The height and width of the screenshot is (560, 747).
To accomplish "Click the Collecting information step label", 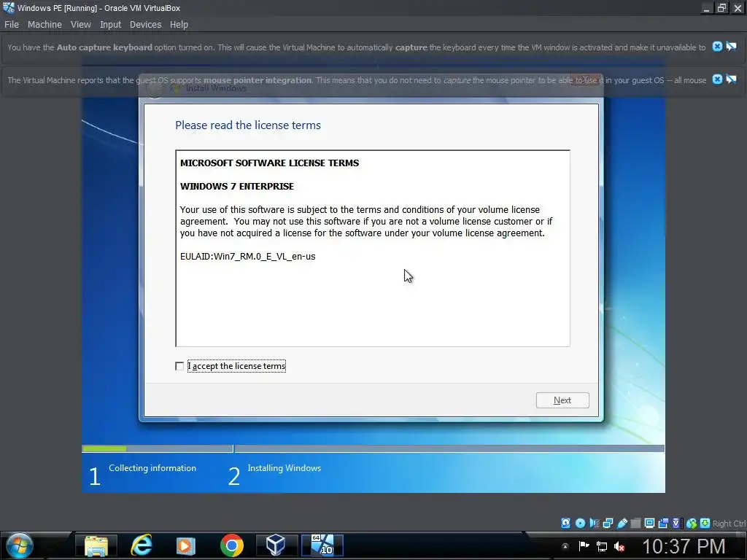I will tap(152, 468).
